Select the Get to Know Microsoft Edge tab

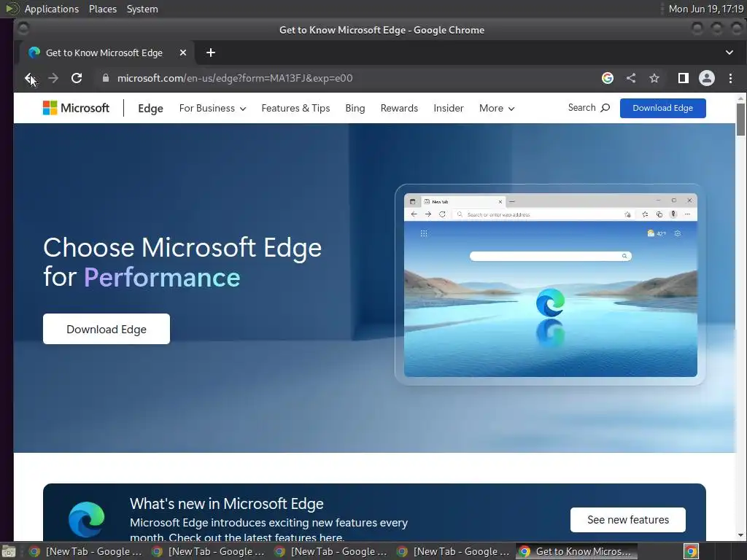[107, 52]
